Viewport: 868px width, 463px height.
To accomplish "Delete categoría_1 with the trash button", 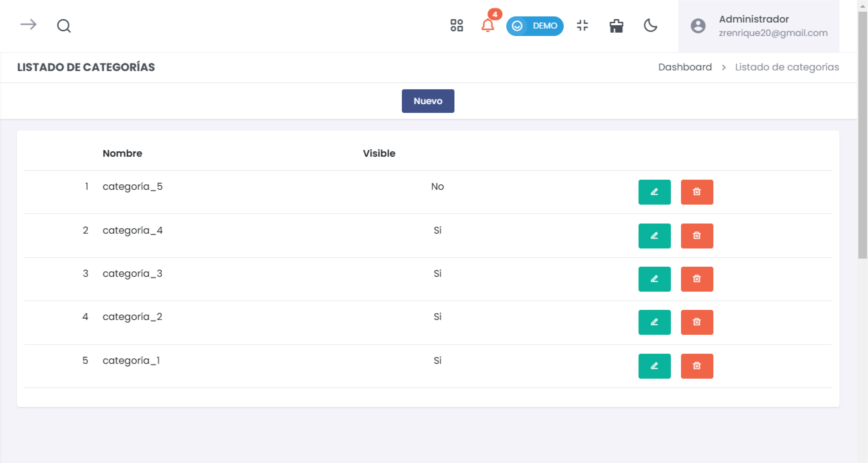I will pos(697,366).
